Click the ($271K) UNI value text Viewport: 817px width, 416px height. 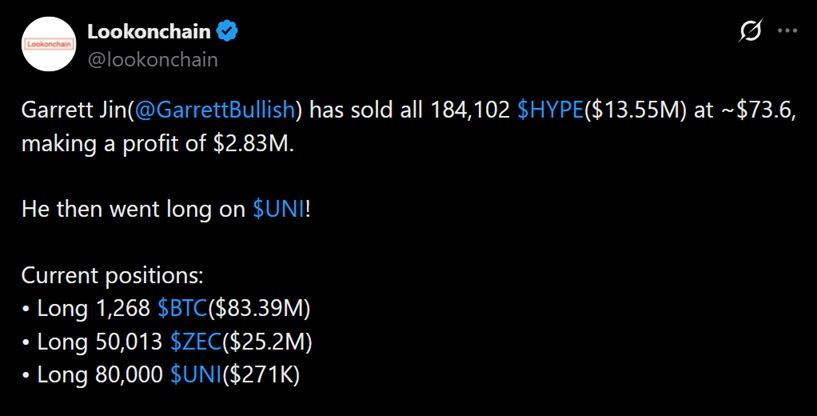261,375
